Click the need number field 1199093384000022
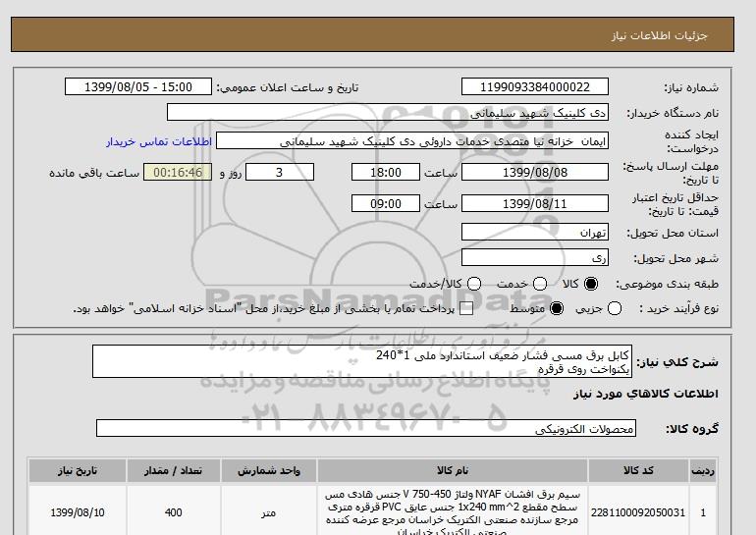The height and width of the screenshot is (535, 756). point(535,86)
